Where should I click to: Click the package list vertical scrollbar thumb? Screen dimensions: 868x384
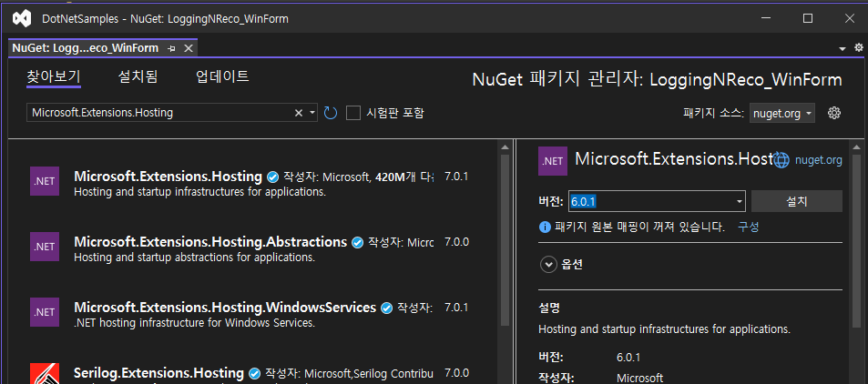click(x=505, y=240)
